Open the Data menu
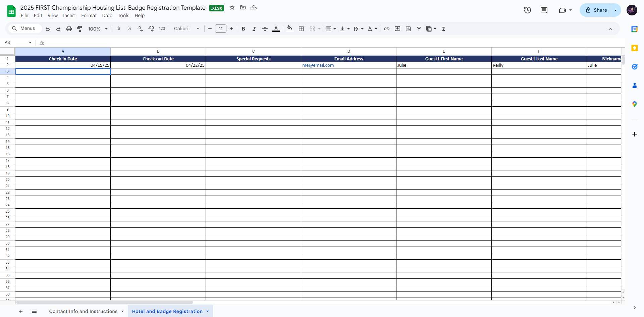The image size is (644, 317). [107, 15]
